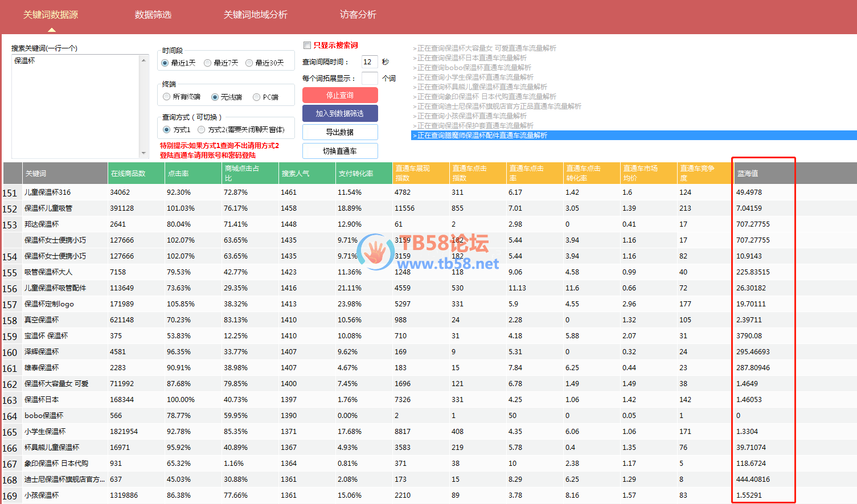
Task: Click 导出数据 to export the table
Action: point(340,132)
